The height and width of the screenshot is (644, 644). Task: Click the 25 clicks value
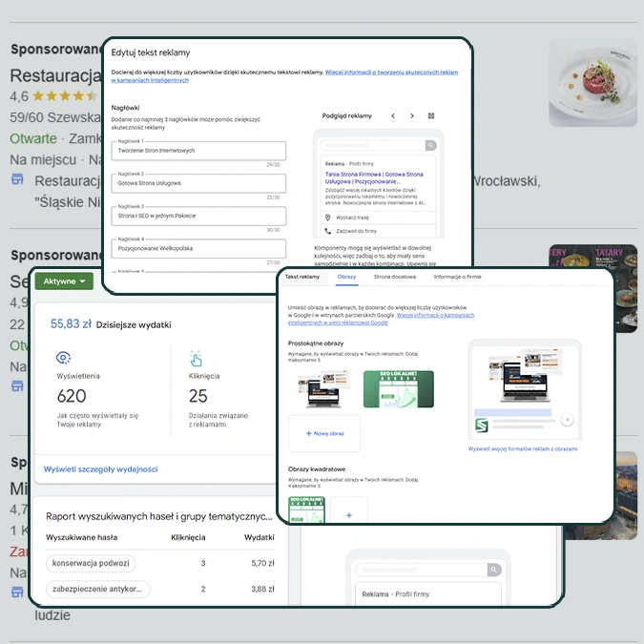pos(197,396)
